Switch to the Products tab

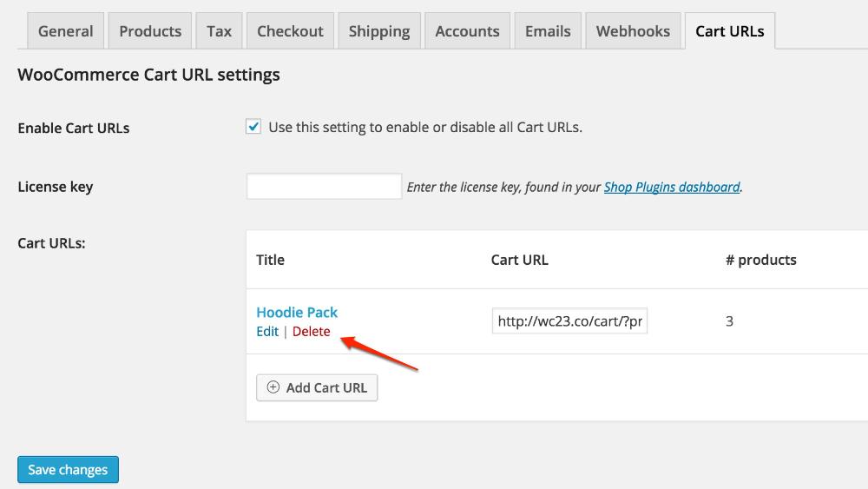[x=150, y=31]
